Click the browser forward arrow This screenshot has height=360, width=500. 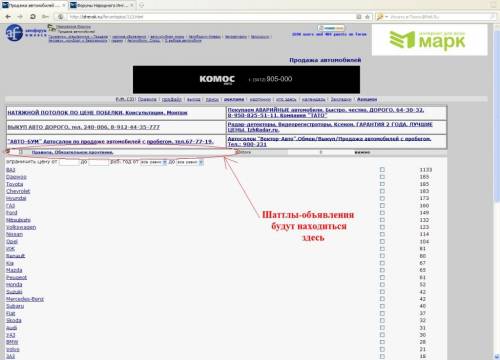pyautogui.click(x=20, y=16)
